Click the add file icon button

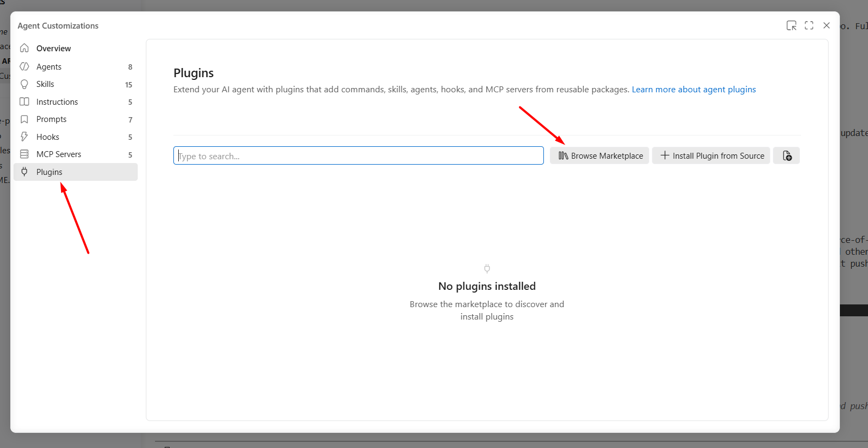(786, 155)
